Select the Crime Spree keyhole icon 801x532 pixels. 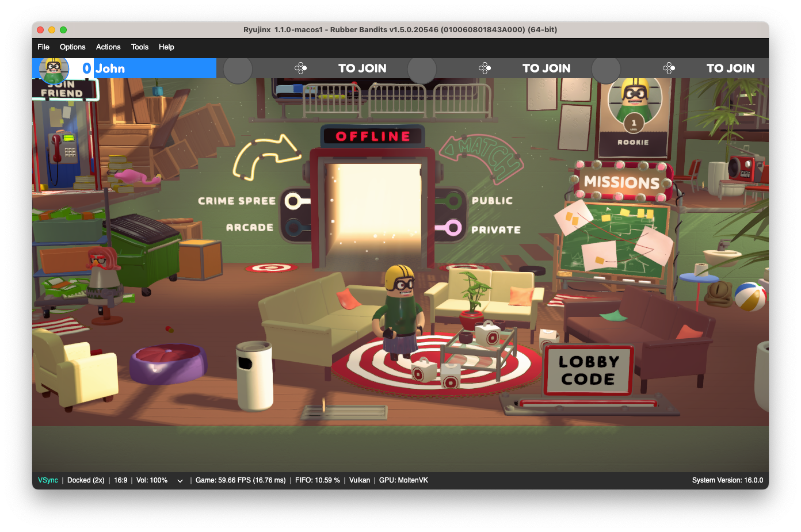293,201
